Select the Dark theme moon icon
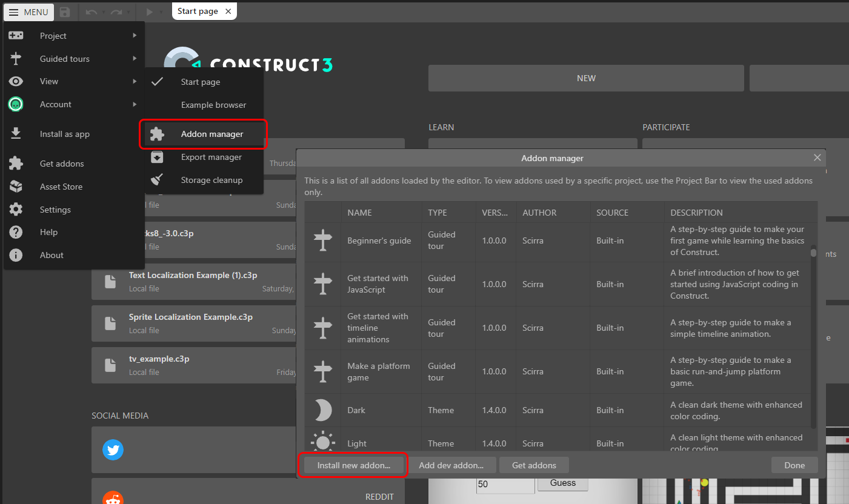 click(322, 410)
